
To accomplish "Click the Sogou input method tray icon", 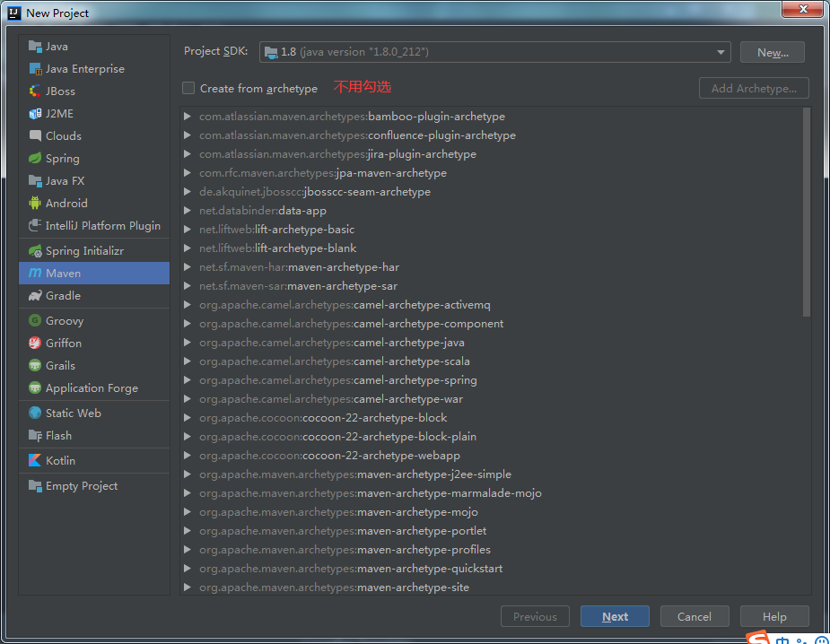I will (757, 638).
